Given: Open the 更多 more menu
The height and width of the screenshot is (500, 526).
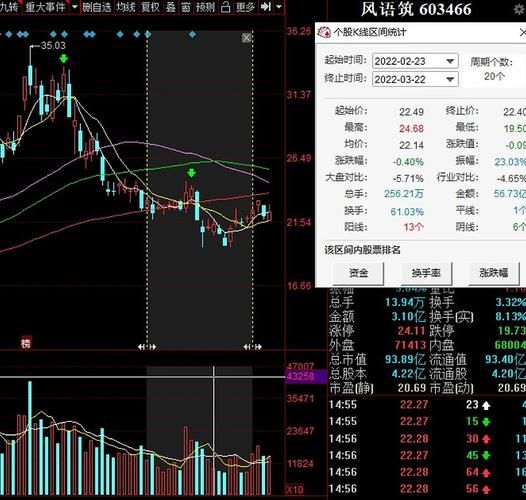Looking at the screenshot, I should point(246,7).
